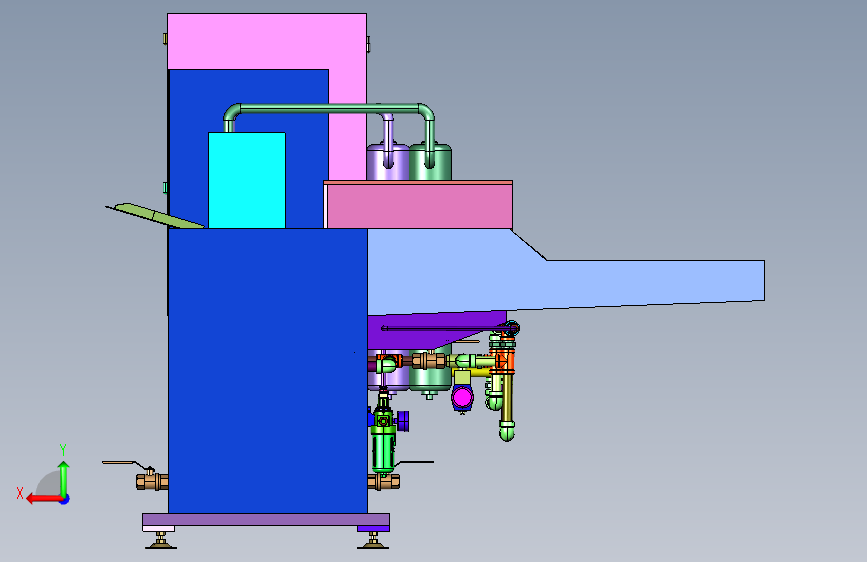Select the pink tray block under the canisters
867x562 pixels.
click(419, 205)
